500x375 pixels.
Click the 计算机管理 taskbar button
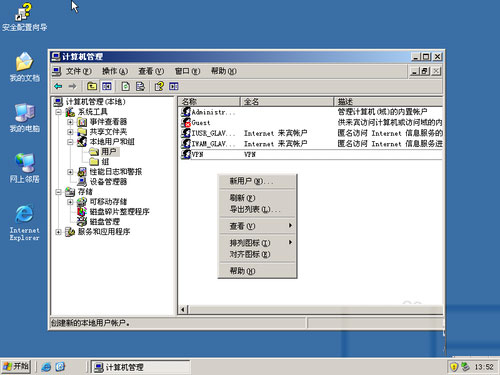[140, 367]
